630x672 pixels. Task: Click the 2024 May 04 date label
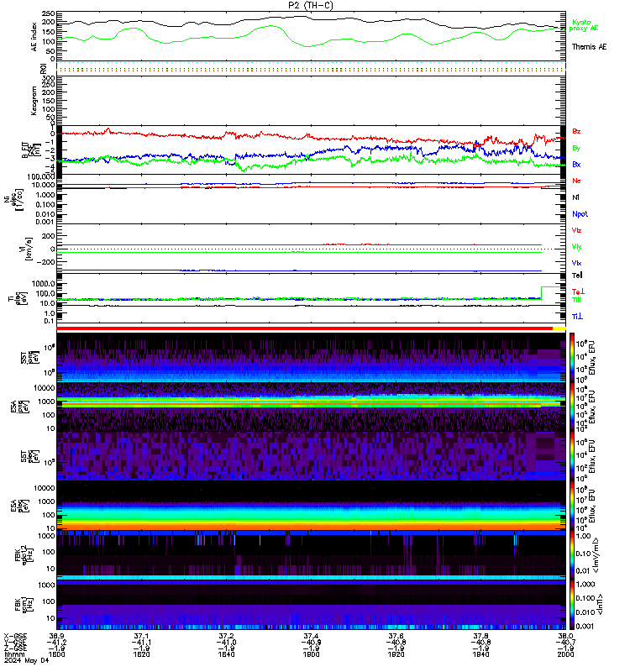coord(27,660)
